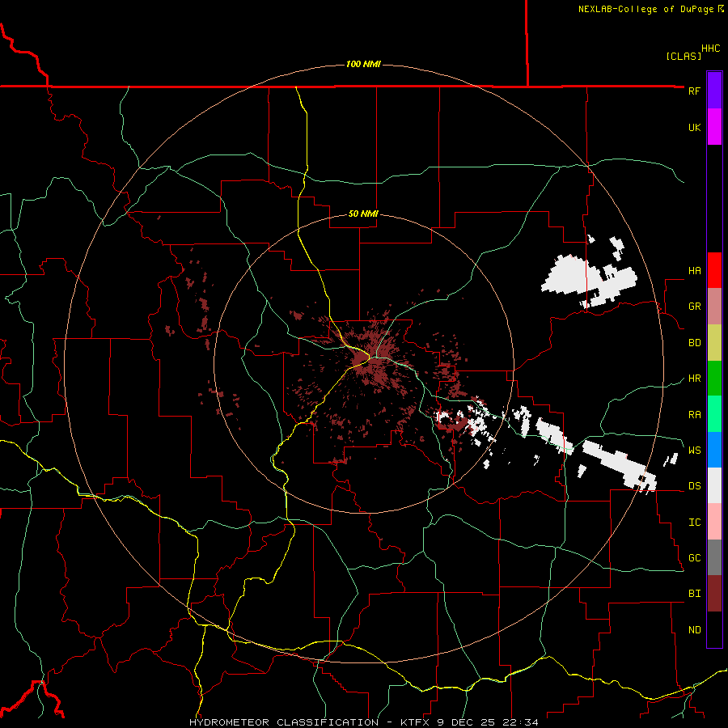The width and height of the screenshot is (728, 728).
Task: Click the GC legend label
Action: [x=694, y=558]
